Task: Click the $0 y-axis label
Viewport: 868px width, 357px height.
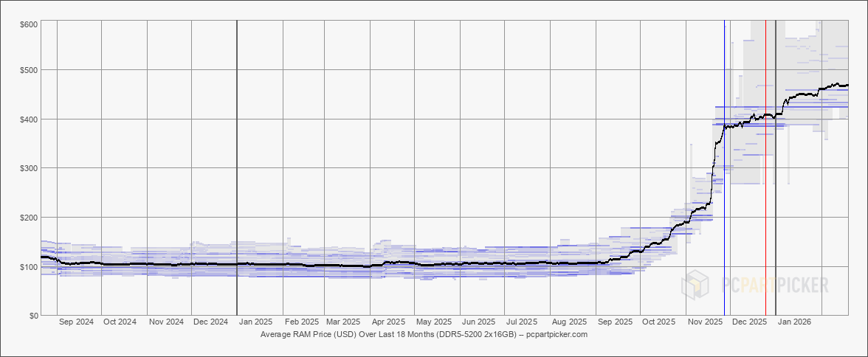Action: (x=34, y=316)
